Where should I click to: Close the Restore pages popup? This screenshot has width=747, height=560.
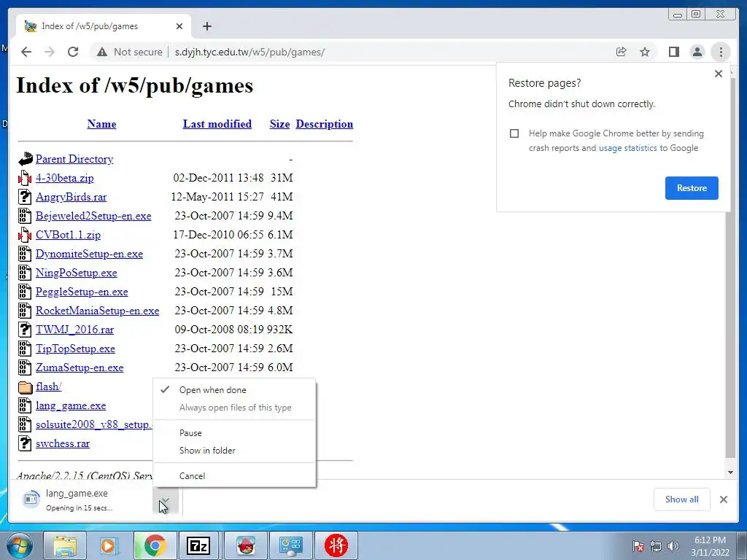pos(719,74)
